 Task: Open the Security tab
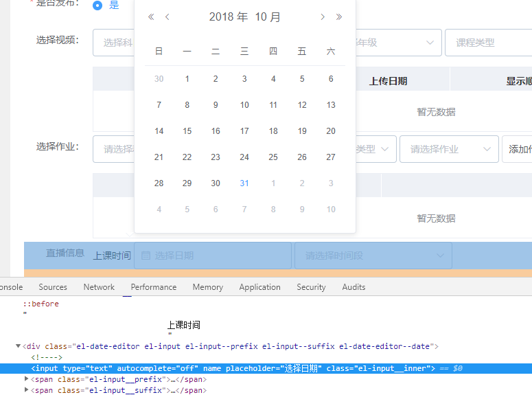(311, 287)
